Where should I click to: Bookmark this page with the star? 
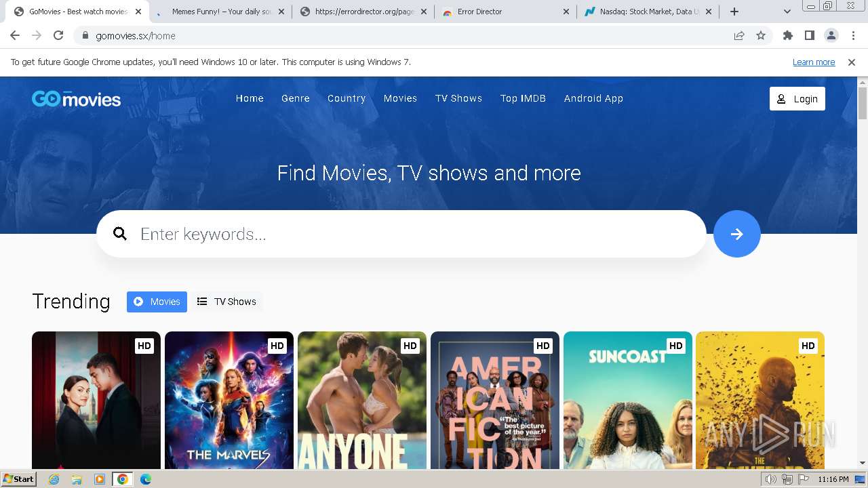click(761, 36)
